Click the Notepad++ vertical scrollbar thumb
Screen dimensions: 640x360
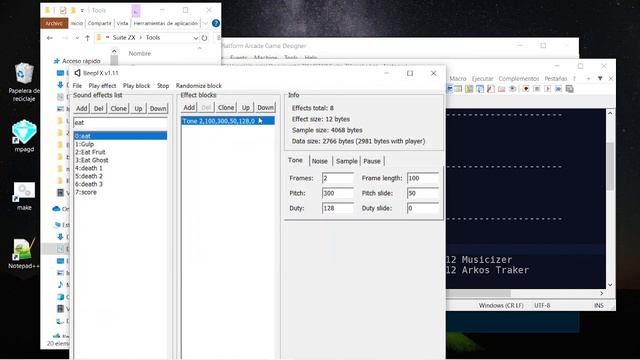(610, 166)
